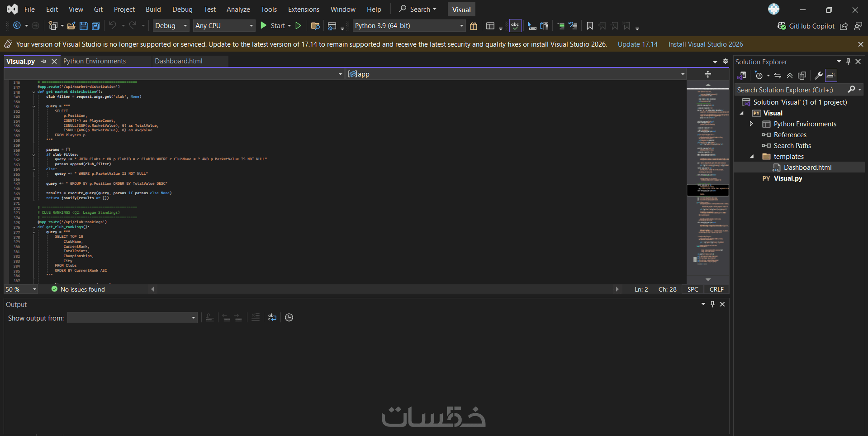Click the Solution Explorer search magnifier icon
The width and height of the screenshot is (868, 436).
pyautogui.click(x=851, y=90)
